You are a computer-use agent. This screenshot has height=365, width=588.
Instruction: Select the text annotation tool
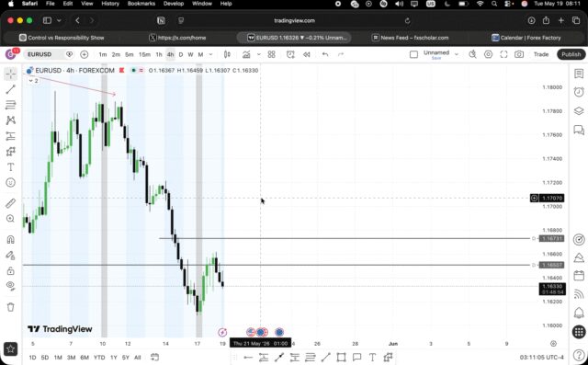click(10, 167)
